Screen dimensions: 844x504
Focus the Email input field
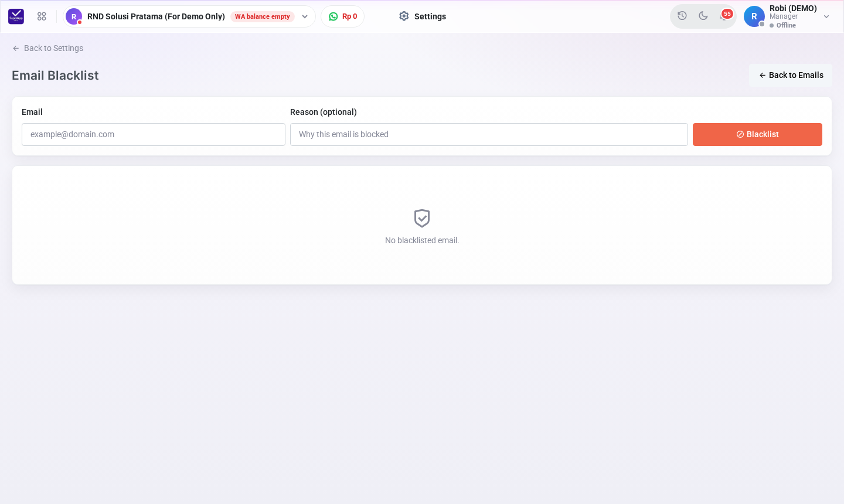(154, 134)
